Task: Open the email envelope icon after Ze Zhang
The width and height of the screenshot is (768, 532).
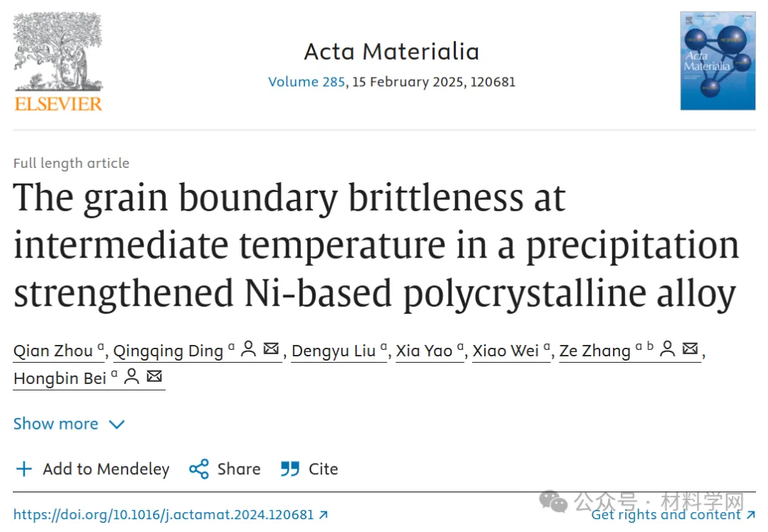Action: pos(690,349)
